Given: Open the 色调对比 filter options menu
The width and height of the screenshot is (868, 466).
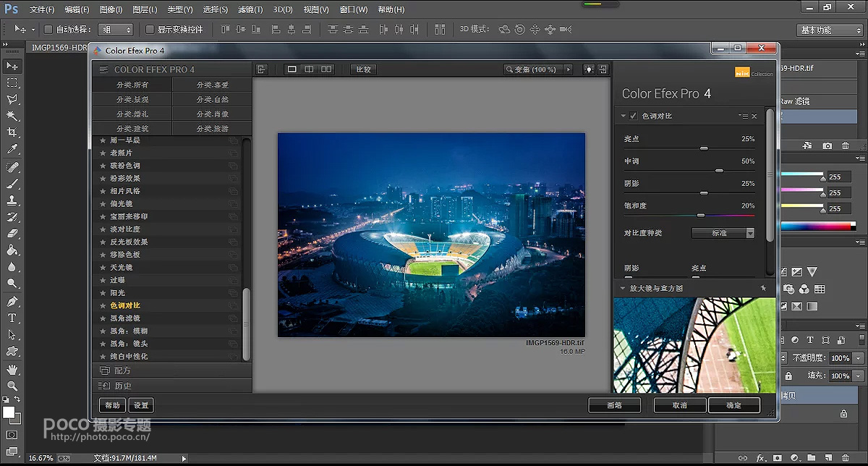Looking at the screenshot, I should coord(744,116).
